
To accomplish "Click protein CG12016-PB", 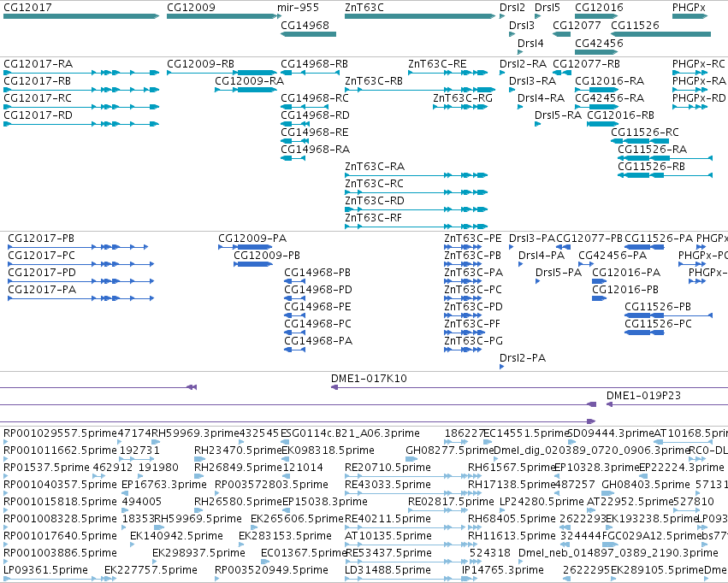I will point(599,298).
